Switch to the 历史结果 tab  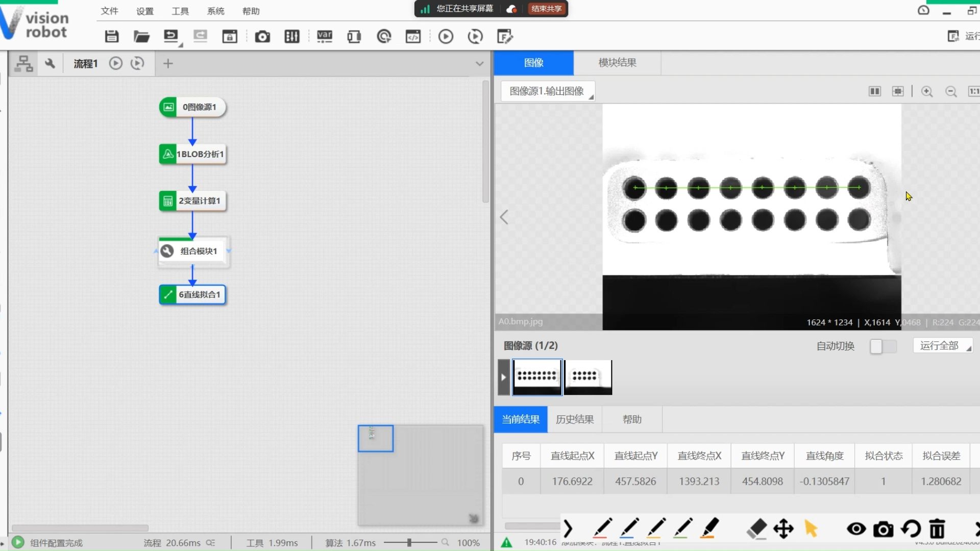pyautogui.click(x=575, y=419)
